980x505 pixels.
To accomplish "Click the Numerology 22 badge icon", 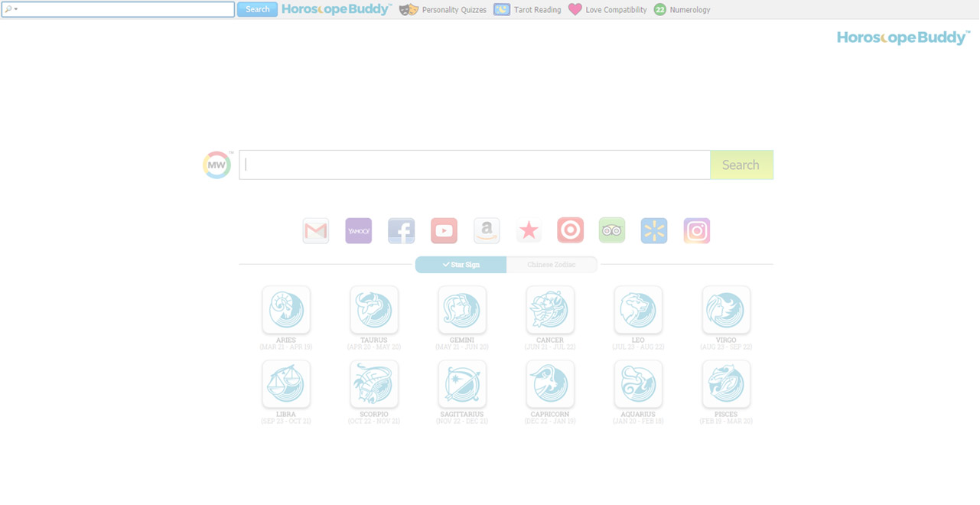I will tap(660, 10).
